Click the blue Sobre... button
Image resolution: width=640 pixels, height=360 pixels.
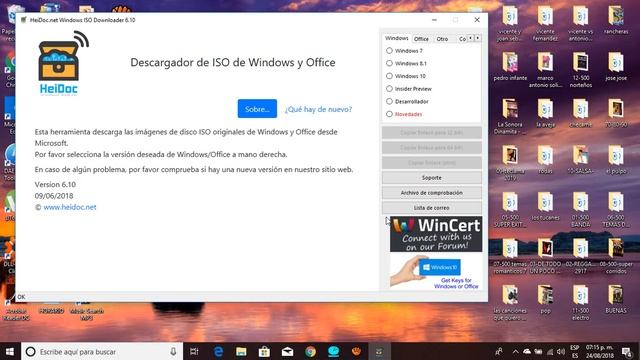tap(257, 109)
